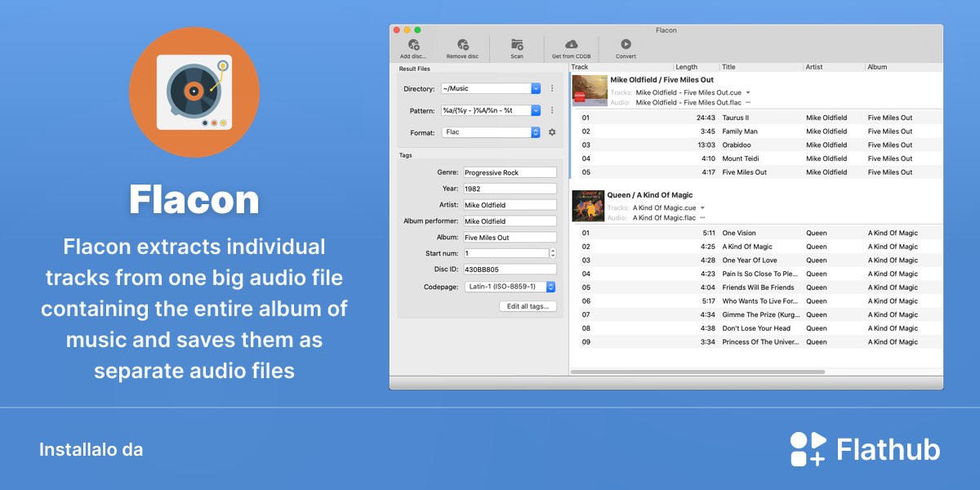Click the Convert play icon
Screen dimensions: 980x490
click(x=626, y=45)
